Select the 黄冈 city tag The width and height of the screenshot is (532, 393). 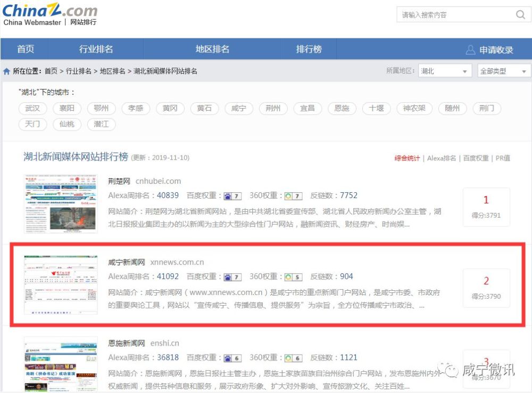tap(170, 108)
